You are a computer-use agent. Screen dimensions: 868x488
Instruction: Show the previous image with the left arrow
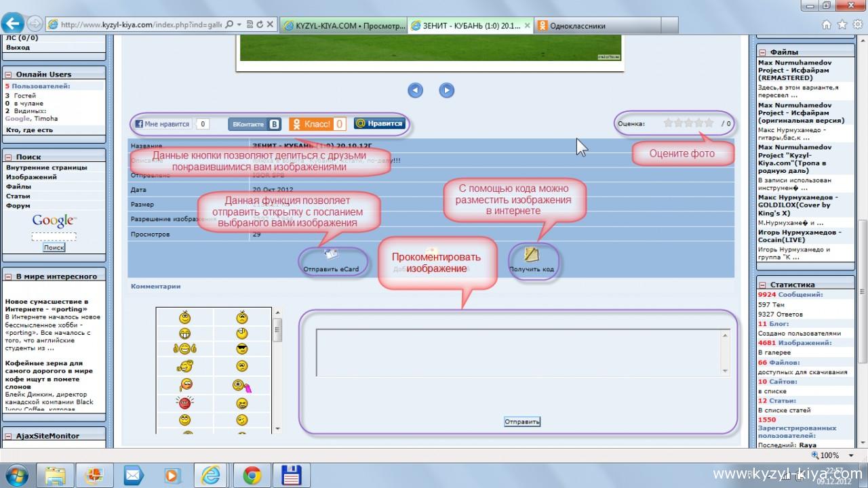click(x=416, y=90)
